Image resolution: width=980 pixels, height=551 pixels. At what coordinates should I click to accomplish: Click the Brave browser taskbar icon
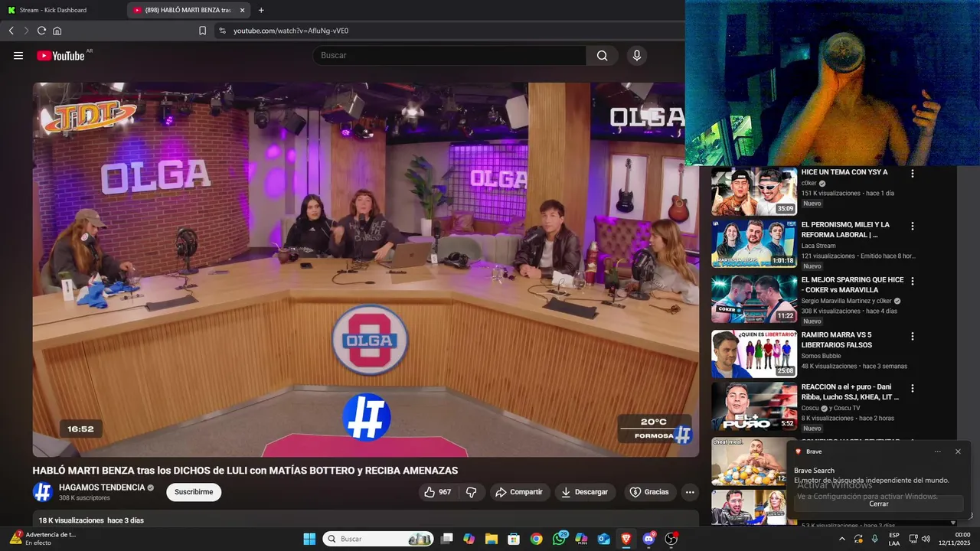[626, 539]
